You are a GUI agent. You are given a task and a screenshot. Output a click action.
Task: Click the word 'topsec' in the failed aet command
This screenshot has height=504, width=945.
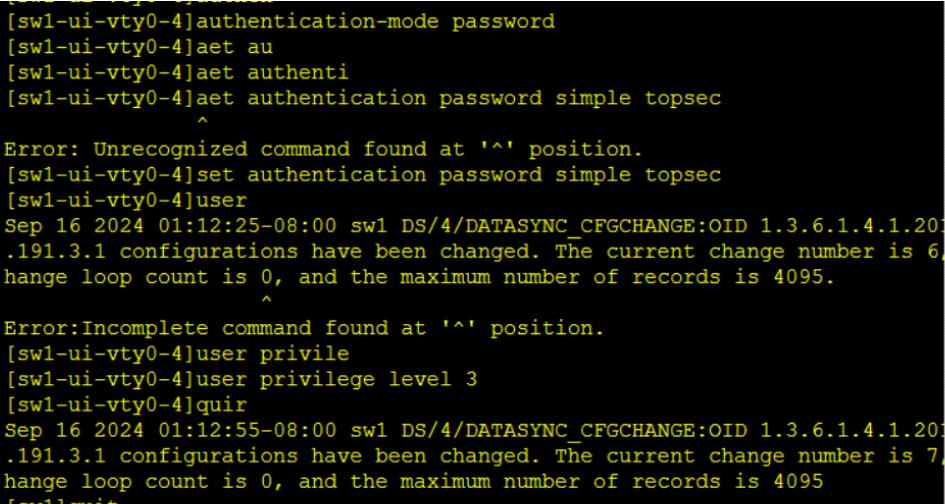[683, 99]
